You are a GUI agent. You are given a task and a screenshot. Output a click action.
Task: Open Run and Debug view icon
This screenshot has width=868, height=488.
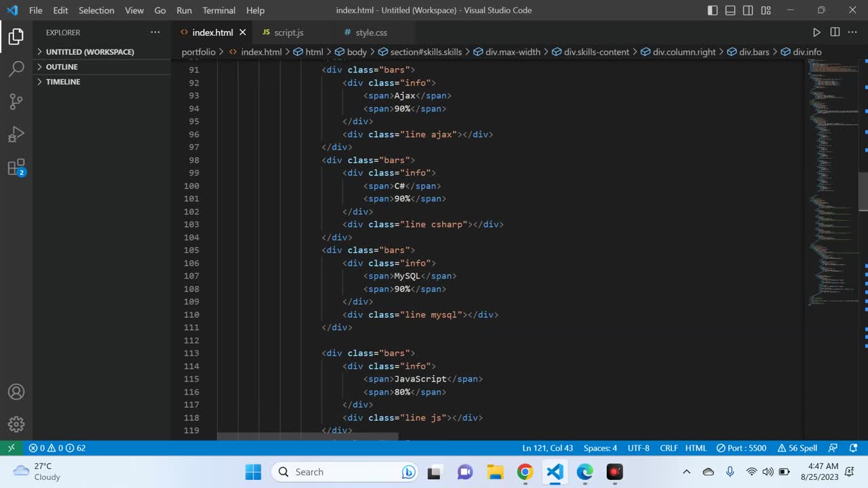click(16, 134)
